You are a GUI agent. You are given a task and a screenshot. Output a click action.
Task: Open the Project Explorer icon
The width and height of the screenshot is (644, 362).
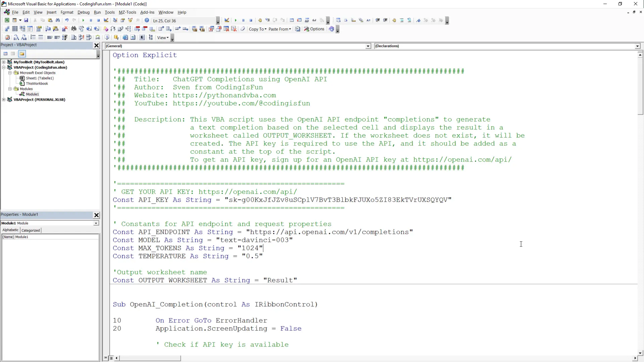(115, 20)
